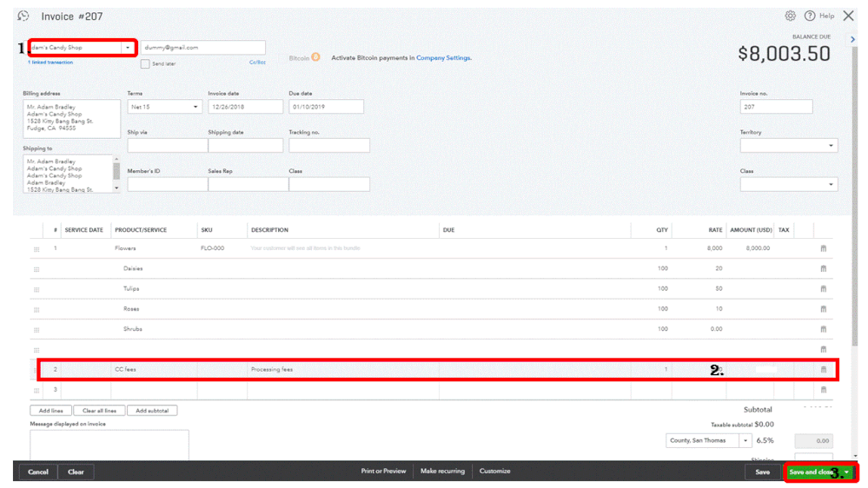Open the Class dropdown on the right
This screenshot has width=868, height=488.
831,184
